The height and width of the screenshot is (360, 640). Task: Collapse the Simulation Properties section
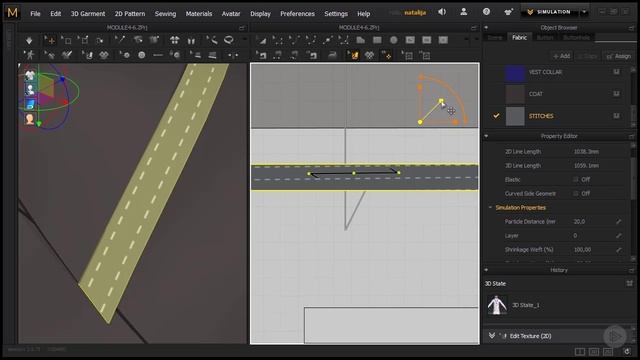click(x=490, y=208)
